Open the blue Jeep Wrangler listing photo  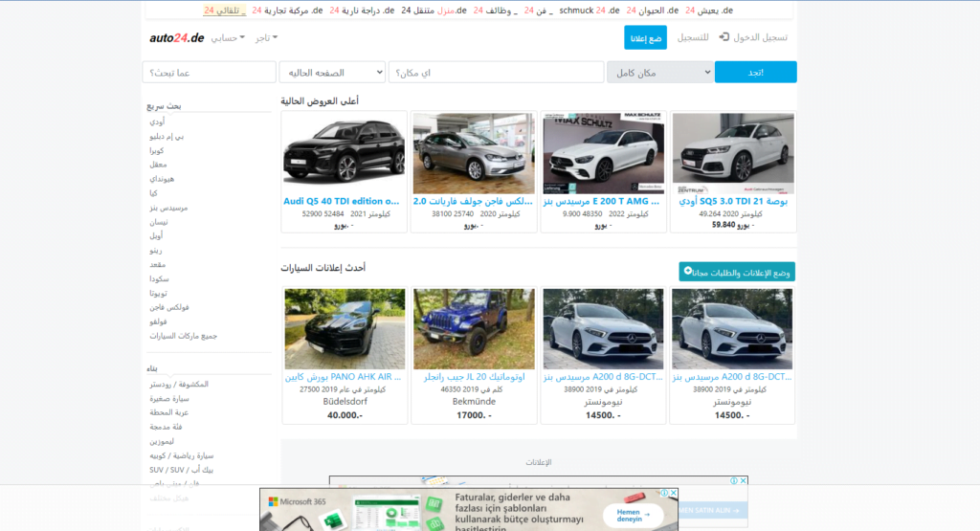[x=474, y=328]
